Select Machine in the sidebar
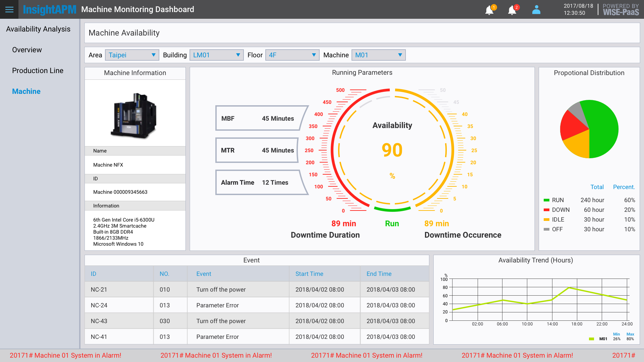 (26, 92)
